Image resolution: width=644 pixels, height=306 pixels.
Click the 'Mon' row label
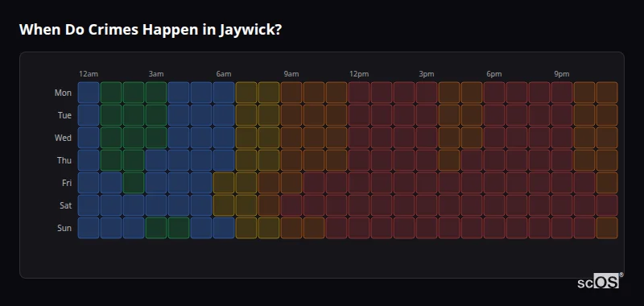pyautogui.click(x=63, y=93)
